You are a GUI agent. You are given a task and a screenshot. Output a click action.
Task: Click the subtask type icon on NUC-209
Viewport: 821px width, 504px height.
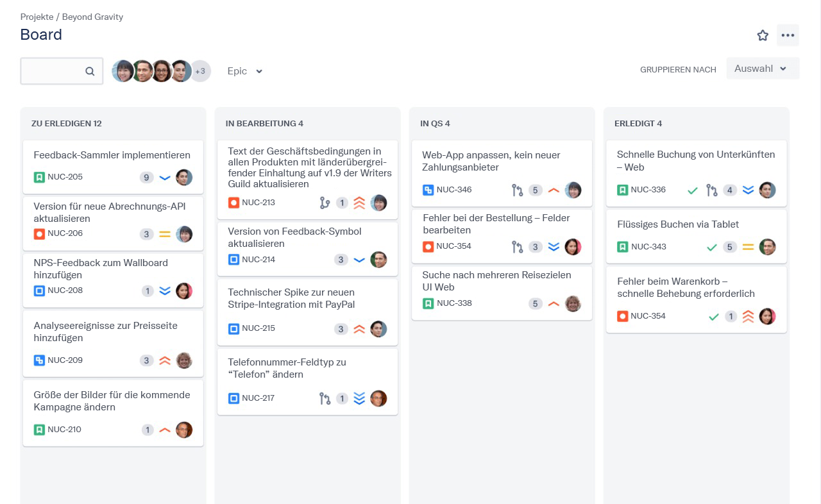click(39, 360)
